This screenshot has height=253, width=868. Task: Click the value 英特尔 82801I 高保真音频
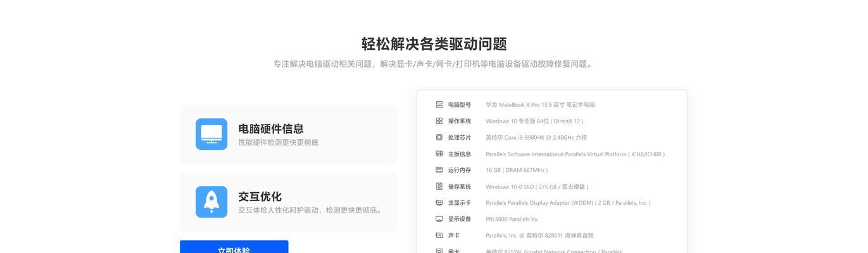539,235
